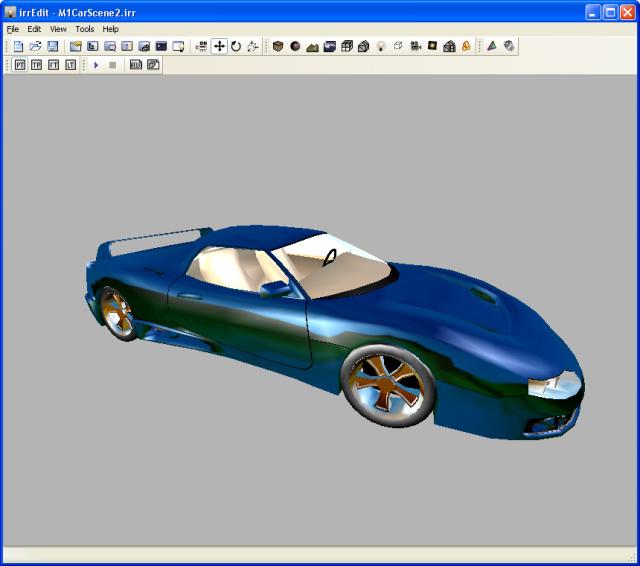
Task: Add a cube scene node
Action: pos(278,47)
